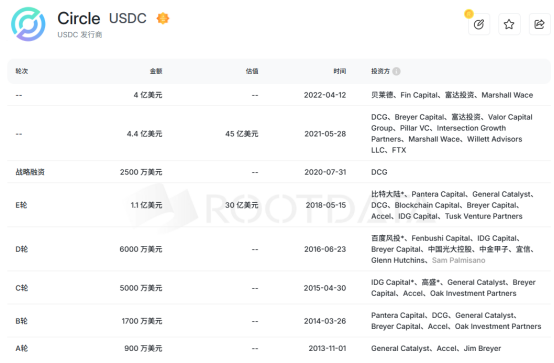554x363 pixels.
Task: Open General Catalyst in A轮 row
Action: pyautogui.click(x=400, y=349)
